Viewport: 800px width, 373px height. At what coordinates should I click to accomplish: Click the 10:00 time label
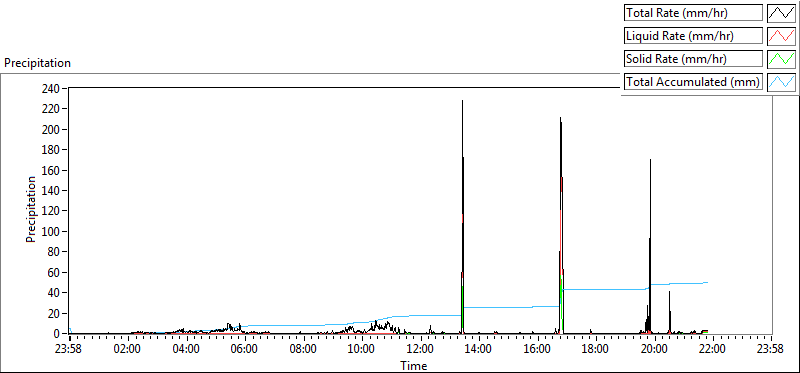(362, 350)
